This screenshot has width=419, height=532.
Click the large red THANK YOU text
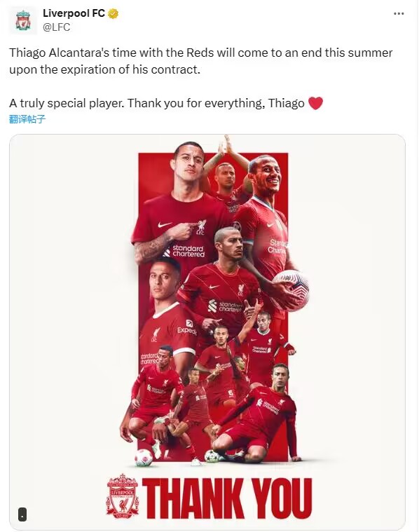[x=227, y=498]
